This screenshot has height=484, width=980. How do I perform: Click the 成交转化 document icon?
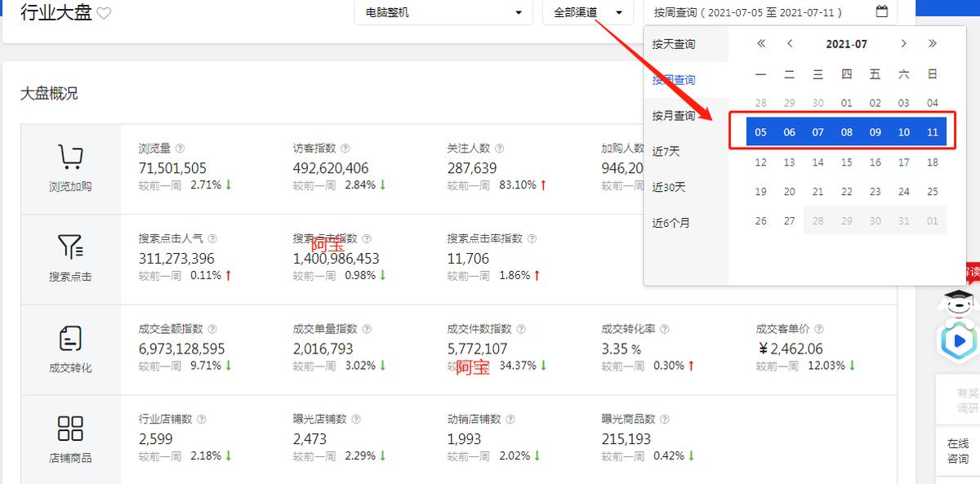click(x=72, y=335)
